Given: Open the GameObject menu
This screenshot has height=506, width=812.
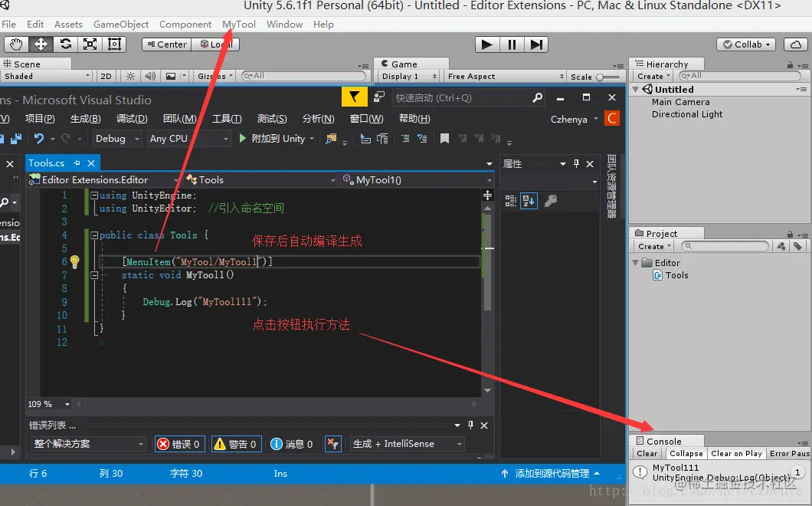Looking at the screenshot, I should (x=121, y=25).
